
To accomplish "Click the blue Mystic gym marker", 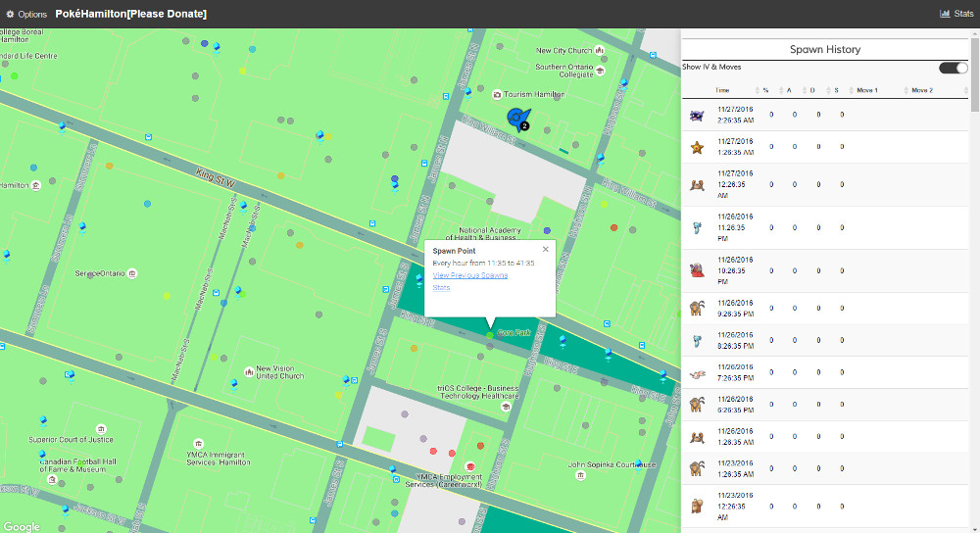I will click(x=515, y=119).
